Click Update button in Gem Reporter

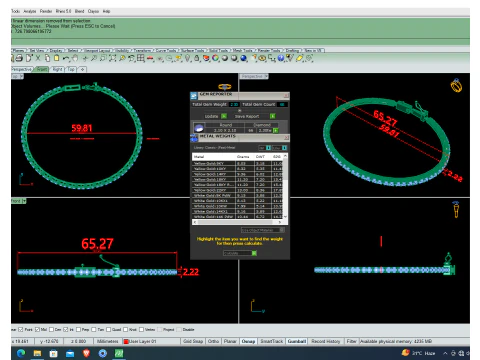click(215, 116)
